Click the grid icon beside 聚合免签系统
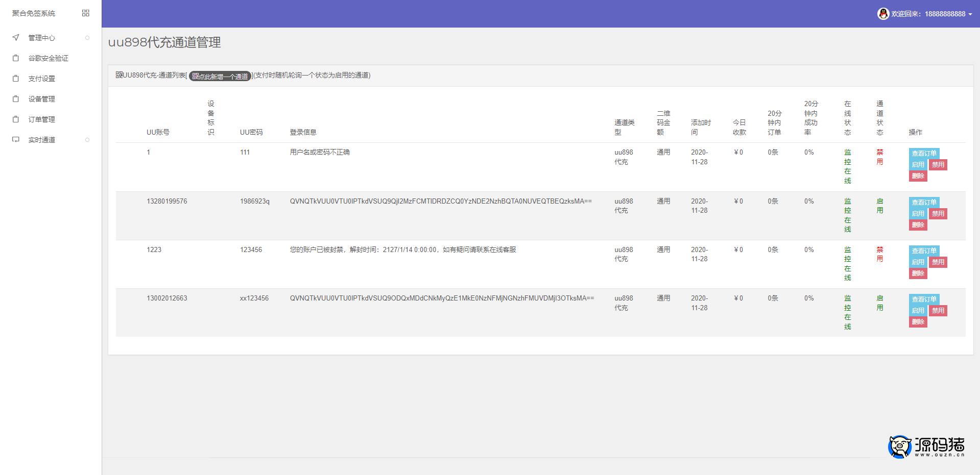 point(85,13)
